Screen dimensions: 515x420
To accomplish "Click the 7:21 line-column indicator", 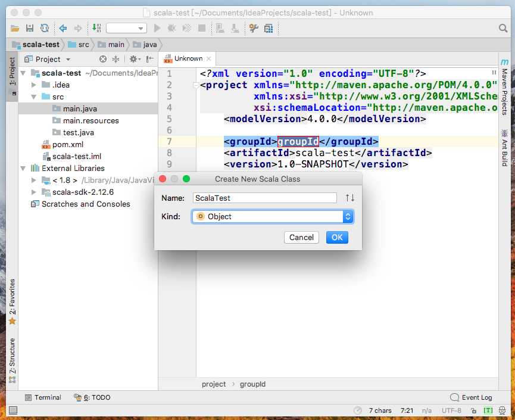I will click(407, 410).
